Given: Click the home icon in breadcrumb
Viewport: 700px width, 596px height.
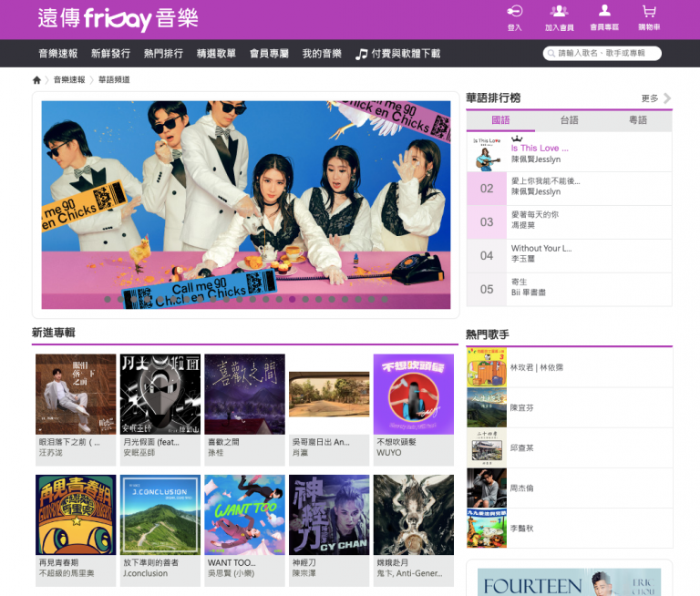Looking at the screenshot, I should [x=36, y=80].
